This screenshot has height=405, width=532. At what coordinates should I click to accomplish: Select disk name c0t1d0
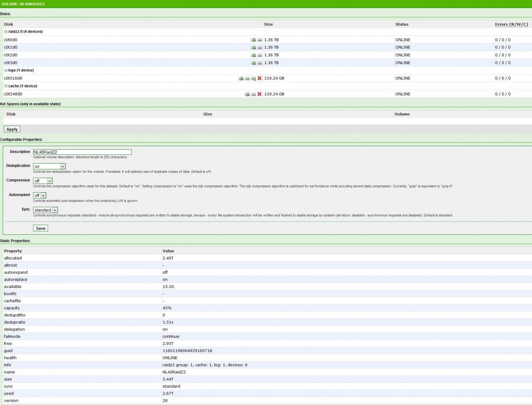tap(11, 48)
